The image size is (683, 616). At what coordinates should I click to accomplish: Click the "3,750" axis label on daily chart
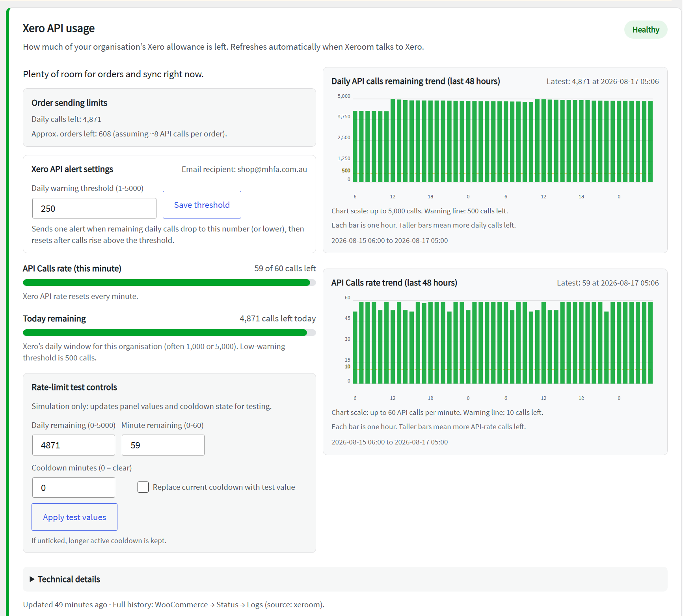[x=344, y=117]
